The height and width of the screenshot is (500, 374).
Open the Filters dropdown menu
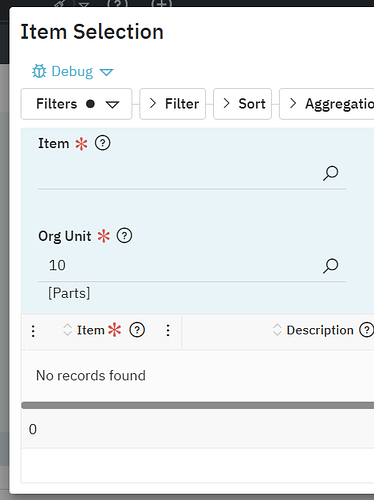click(76, 104)
